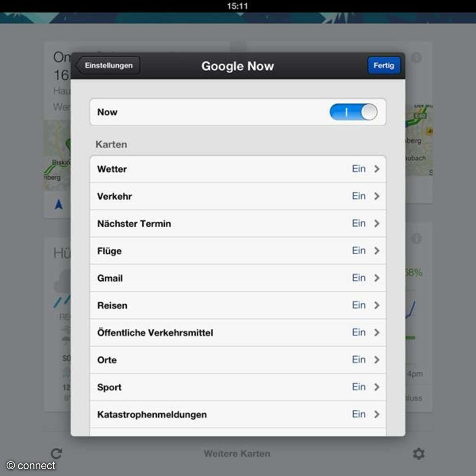The width and height of the screenshot is (476, 476).
Task: Toggle the Now switch off
Action: pyautogui.click(x=353, y=112)
